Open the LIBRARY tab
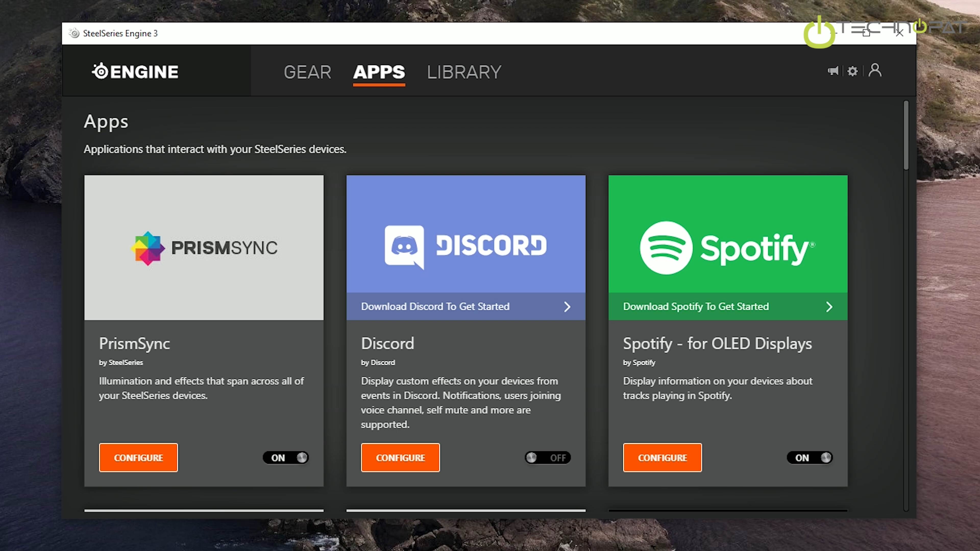The image size is (980, 551). coord(464,72)
